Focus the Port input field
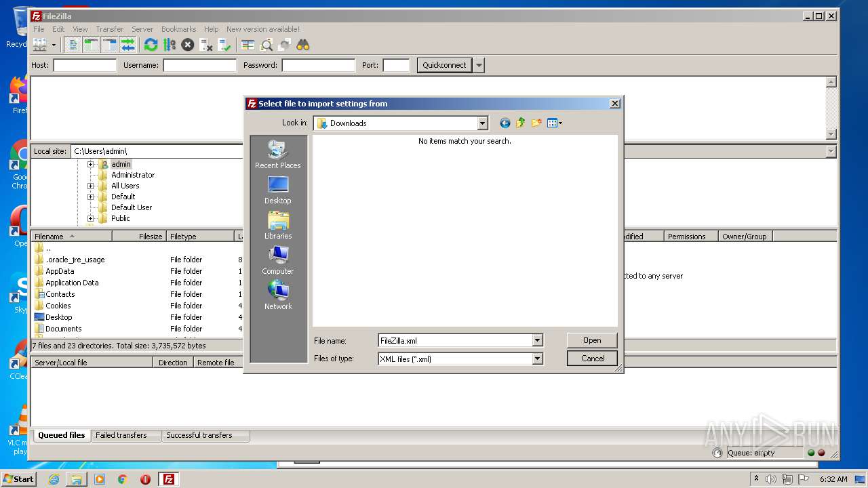 coord(396,65)
